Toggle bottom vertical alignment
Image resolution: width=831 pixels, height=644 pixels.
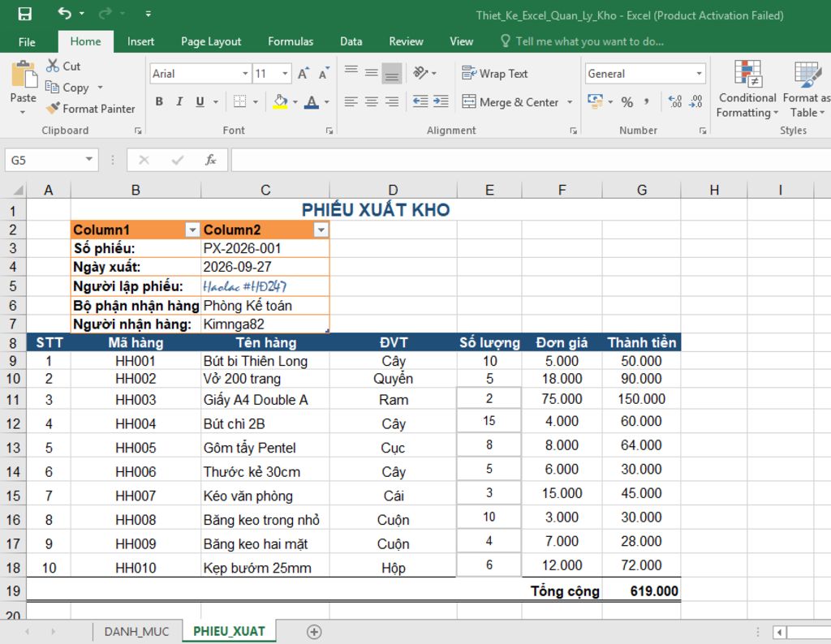[392, 74]
